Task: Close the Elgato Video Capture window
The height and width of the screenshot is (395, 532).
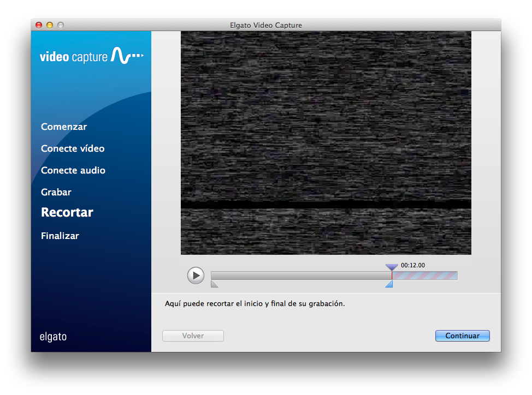Action: pyautogui.click(x=39, y=25)
